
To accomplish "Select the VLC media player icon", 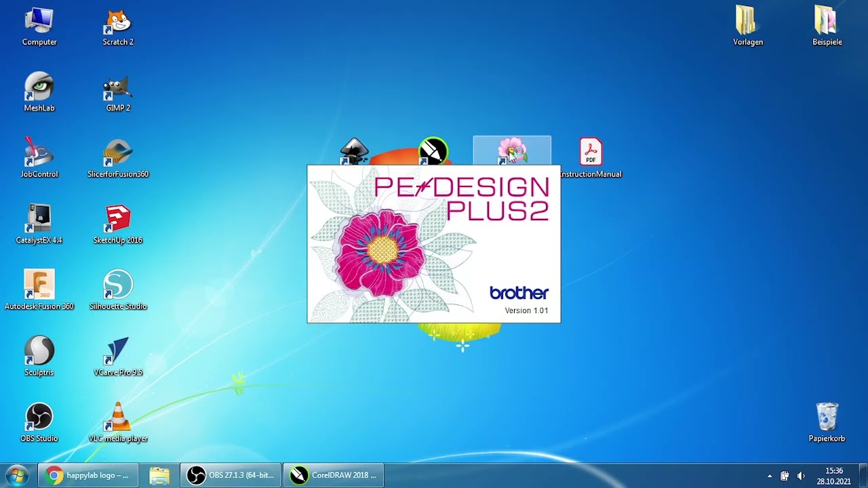I will [x=118, y=423].
